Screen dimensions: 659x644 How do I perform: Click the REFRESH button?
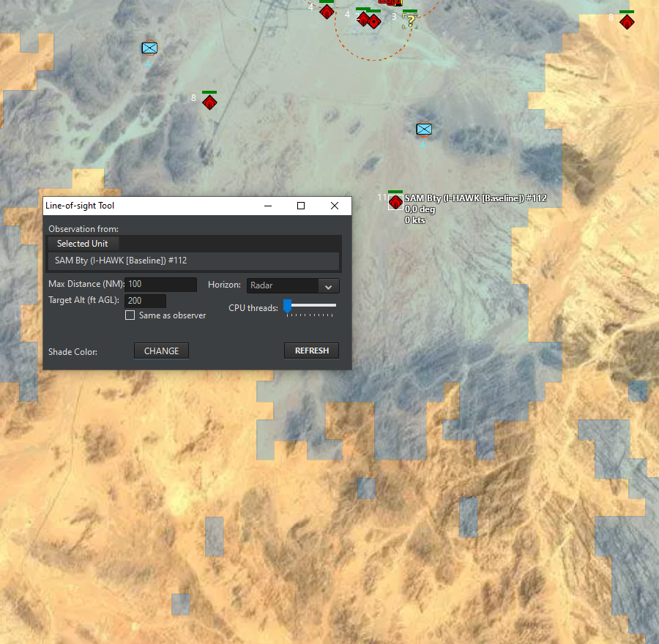(x=311, y=351)
